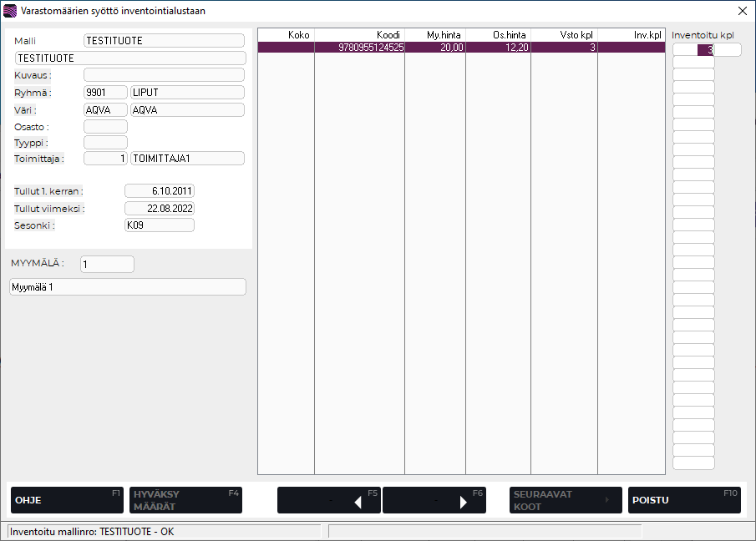This screenshot has height=541, width=756.
Task: Focus the first Inventoitu kpl field
Action: coord(693,50)
